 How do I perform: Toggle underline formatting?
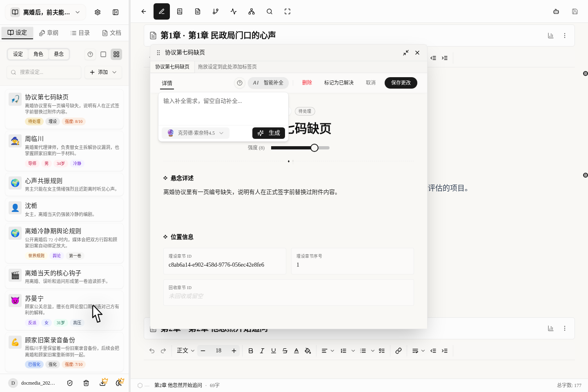coord(274,350)
